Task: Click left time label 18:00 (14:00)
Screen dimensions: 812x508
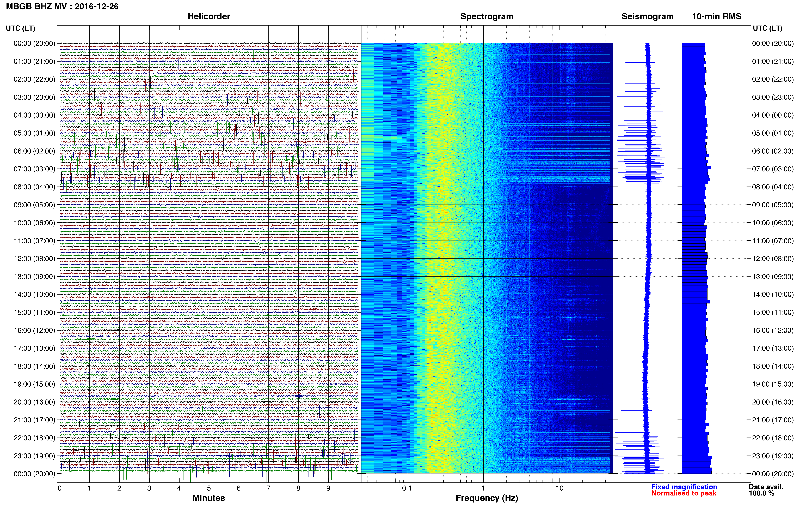Action: [34, 366]
